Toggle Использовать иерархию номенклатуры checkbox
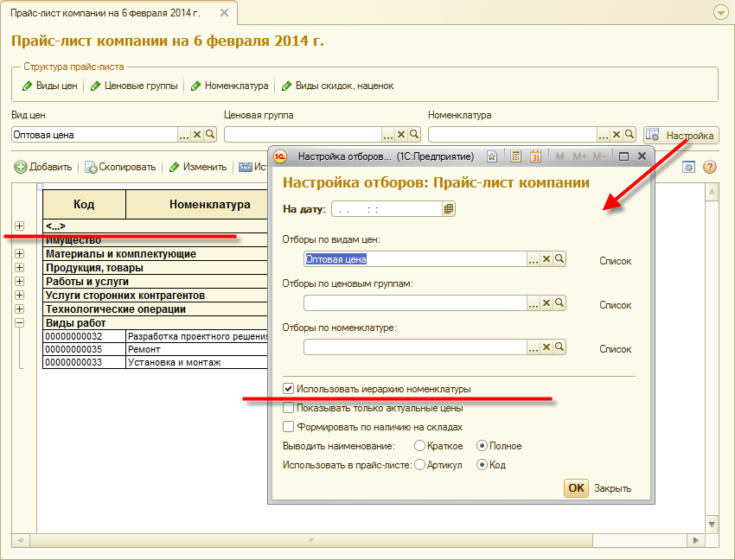The image size is (735, 560). 290,390
